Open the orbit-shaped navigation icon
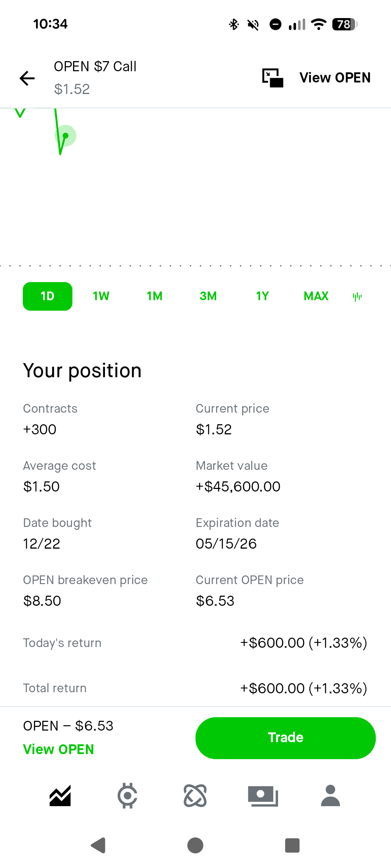The image size is (391, 868). click(x=195, y=796)
